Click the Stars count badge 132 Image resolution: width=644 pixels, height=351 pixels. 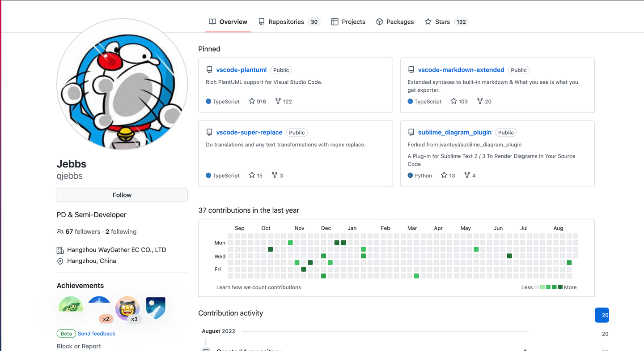pyautogui.click(x=461, y=21)
